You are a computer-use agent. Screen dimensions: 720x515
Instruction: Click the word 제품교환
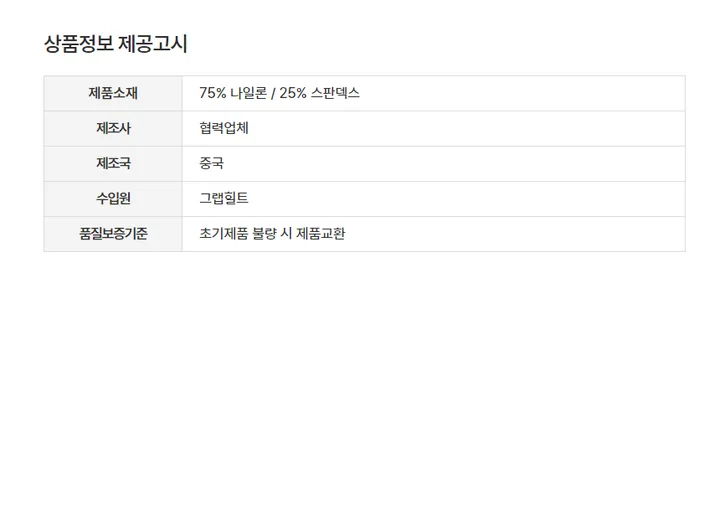click(321, 233)
